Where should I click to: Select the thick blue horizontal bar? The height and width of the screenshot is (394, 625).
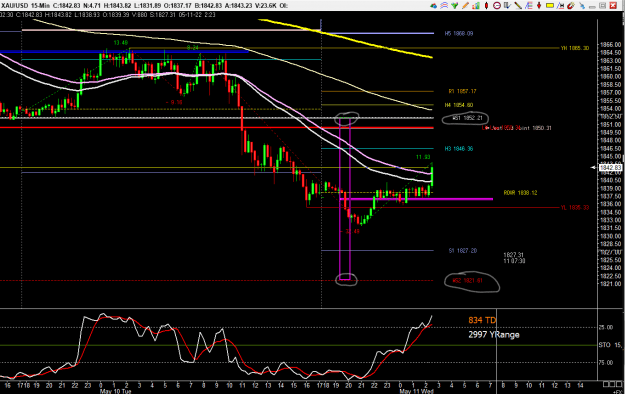[124, 51]
